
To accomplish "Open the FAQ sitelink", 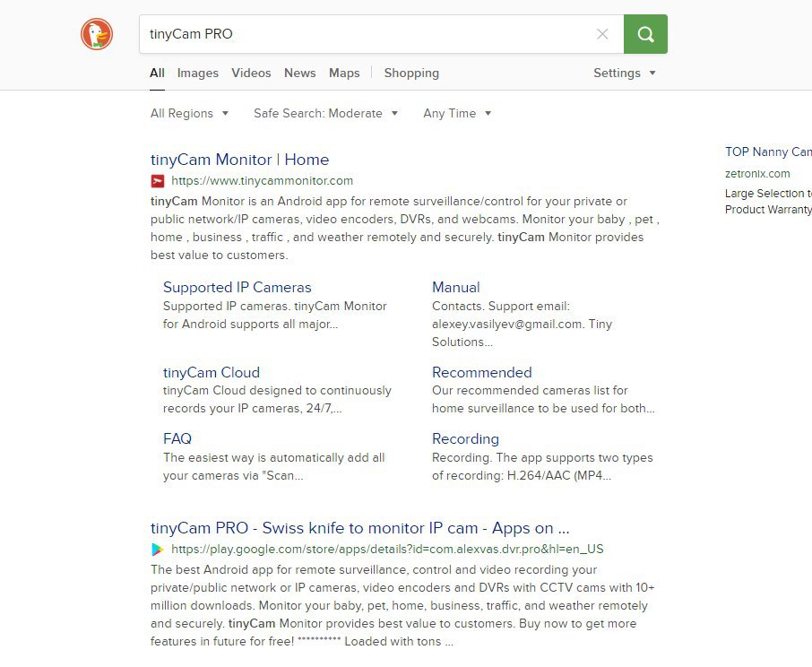I will pos(177,438).
